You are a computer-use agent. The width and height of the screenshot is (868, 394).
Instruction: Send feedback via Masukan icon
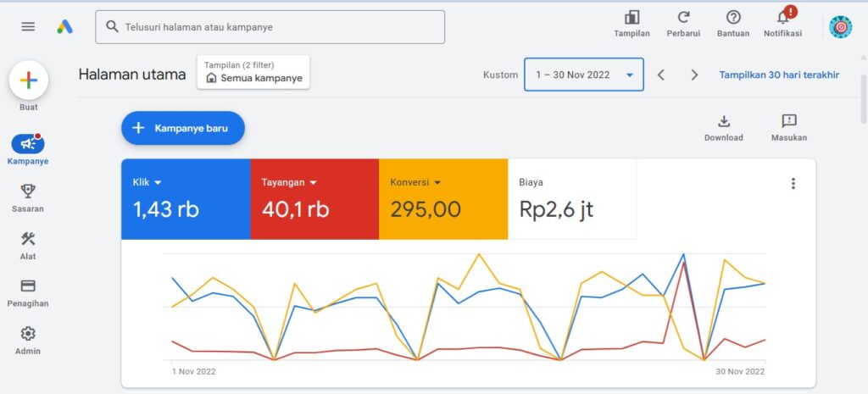(788, 121)
